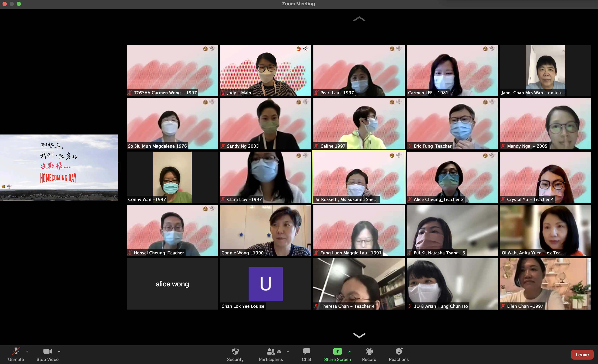The width and height of the screenshot is (598, 364).
Task: Open the Participants panel icon
Action: pyautogui.click(x=271, y=351)
